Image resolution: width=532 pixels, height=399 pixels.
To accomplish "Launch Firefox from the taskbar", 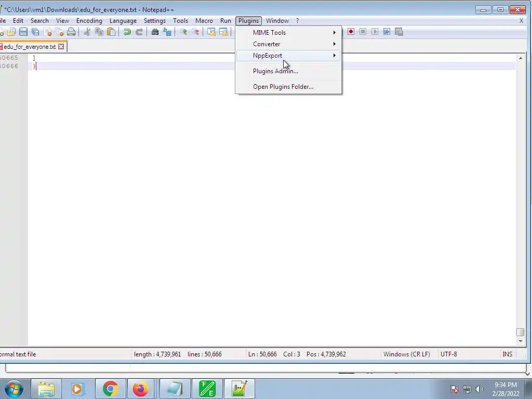I will (x=140, y=389).
